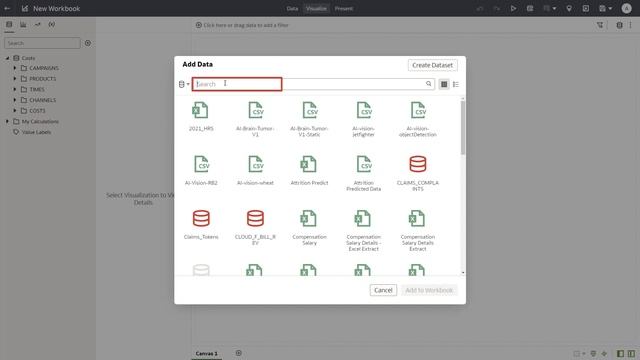Focus the Add Data search field
640x360 pixels.
point(313,84)
